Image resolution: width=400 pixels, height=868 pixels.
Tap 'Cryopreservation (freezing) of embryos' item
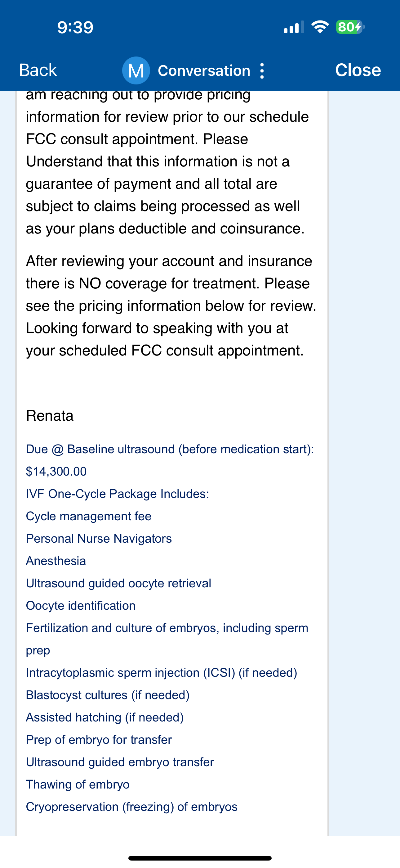click(132, 807)
